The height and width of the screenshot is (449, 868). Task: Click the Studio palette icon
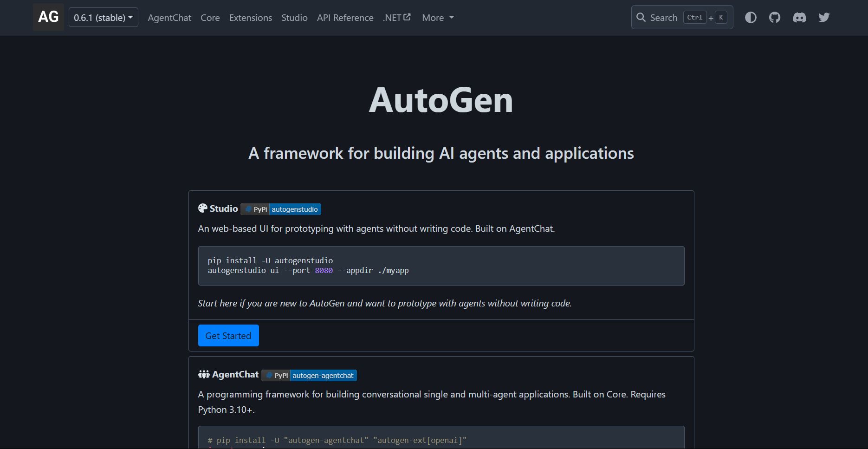(x=203, y=208)
